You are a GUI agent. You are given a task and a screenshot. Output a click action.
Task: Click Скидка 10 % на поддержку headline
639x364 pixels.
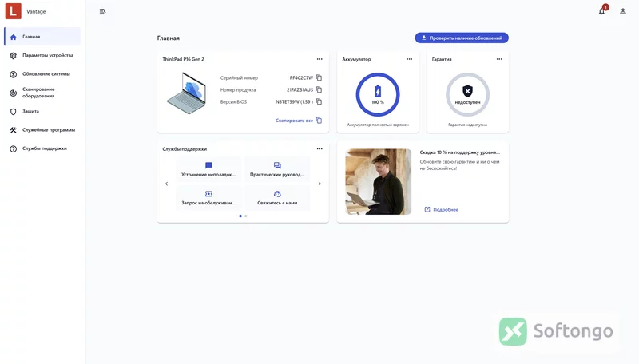tap(460, 152)
